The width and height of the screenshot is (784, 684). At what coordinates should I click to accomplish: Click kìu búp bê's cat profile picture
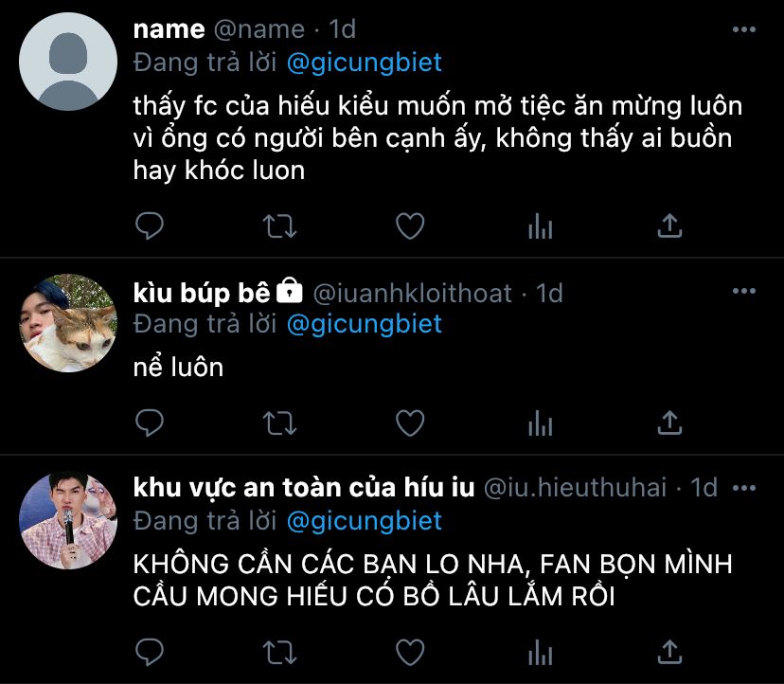[68, 323]
